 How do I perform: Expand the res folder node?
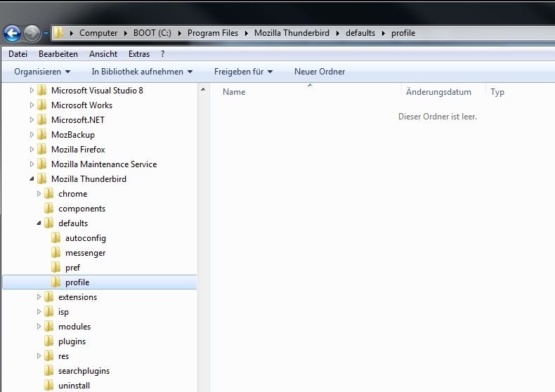point(39,356)
